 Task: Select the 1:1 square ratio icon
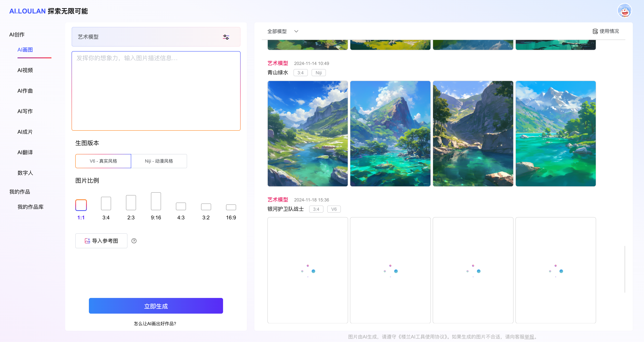pos(81,205)
